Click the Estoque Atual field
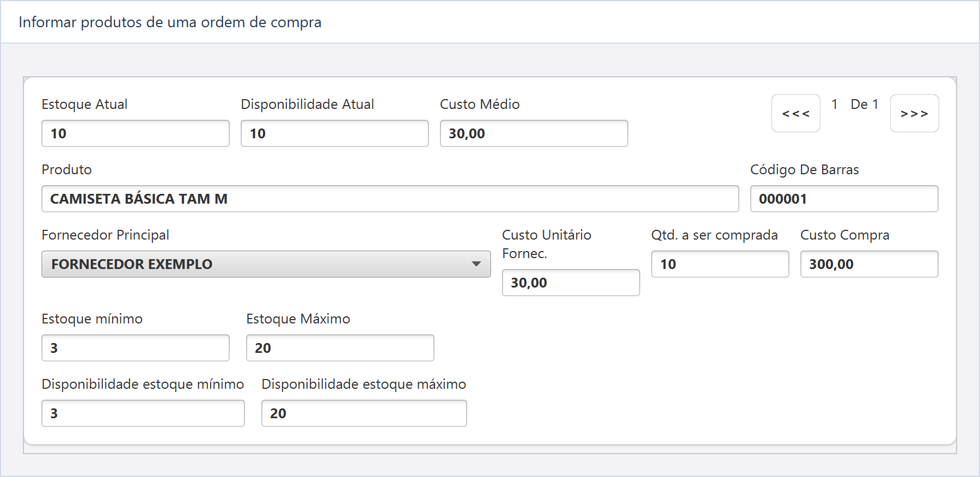 (136, 133)
